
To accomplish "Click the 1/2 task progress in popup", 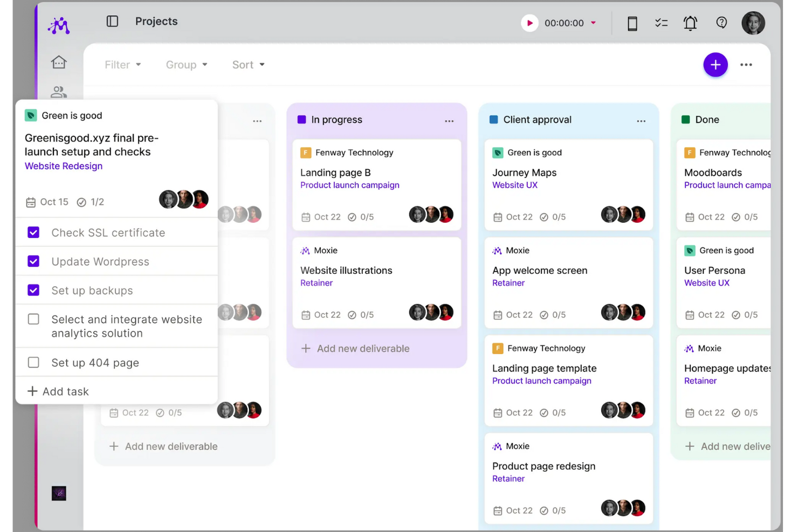I will [91, 202].
